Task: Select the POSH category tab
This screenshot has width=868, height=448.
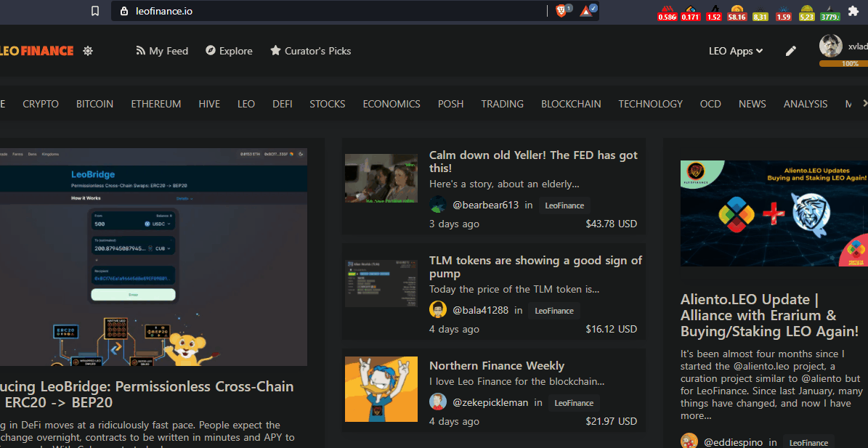Action: click(450, 104)
